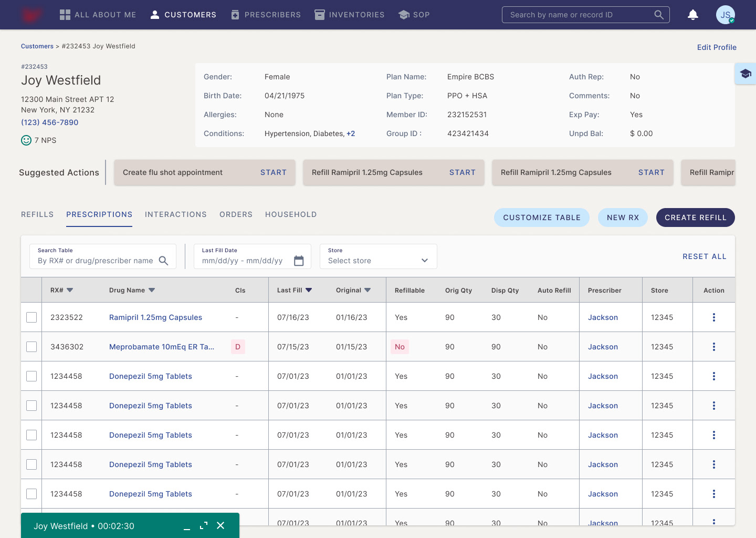
Task: Open the SOP section
Action: point(414,15)
